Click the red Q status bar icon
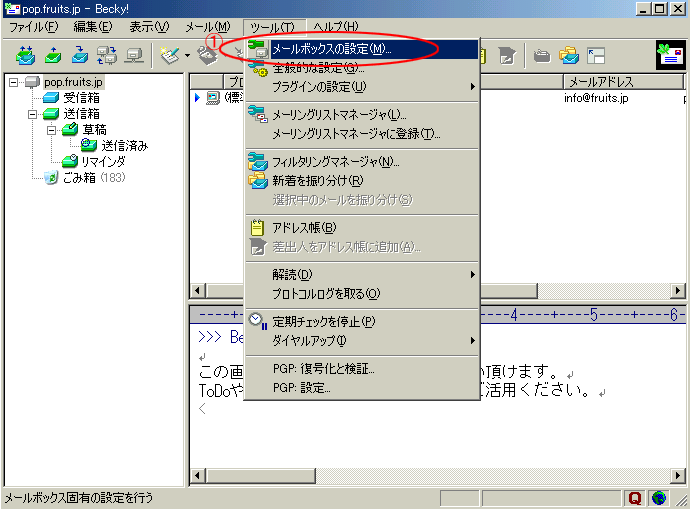This screenshot has height=509, width=690. (x=635, y=498)
